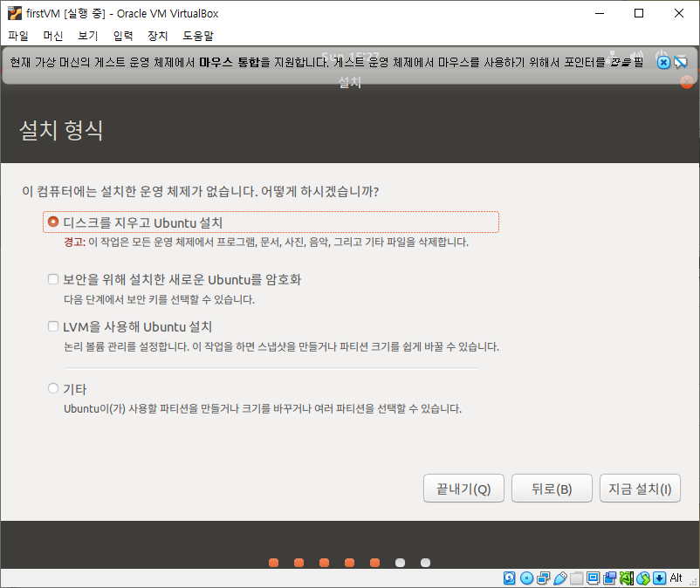This screenshot has width=700, height=588.
Task: Close the Ubuntu installer with orange X
Action: pyautogui.click(x=687, y=82)
